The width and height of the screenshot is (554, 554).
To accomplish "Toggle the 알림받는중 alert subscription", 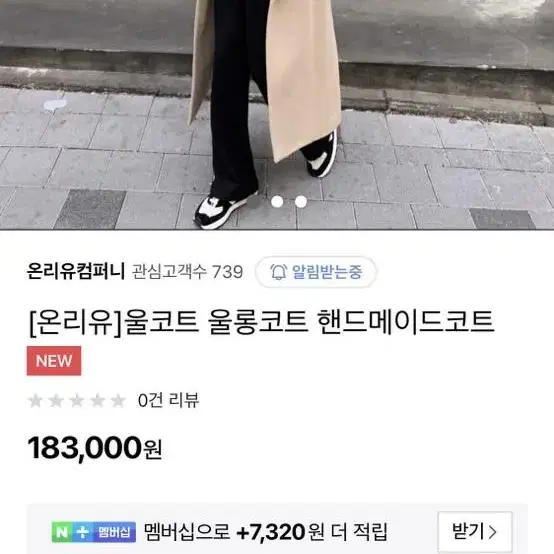I will [x=316, y=272].
